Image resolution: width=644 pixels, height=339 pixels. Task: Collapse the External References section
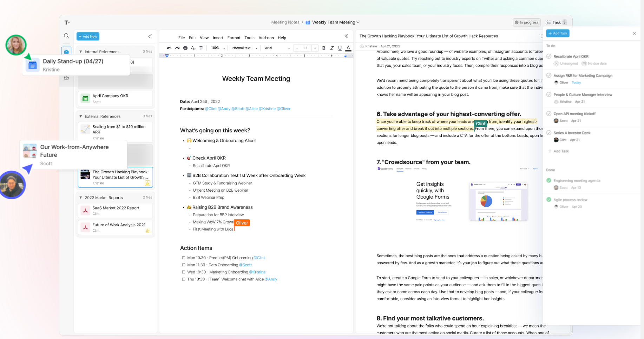pos(81,116)
